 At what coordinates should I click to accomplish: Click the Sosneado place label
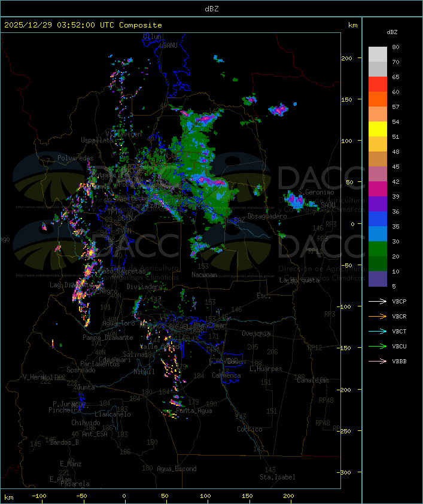tap(81, 370)
